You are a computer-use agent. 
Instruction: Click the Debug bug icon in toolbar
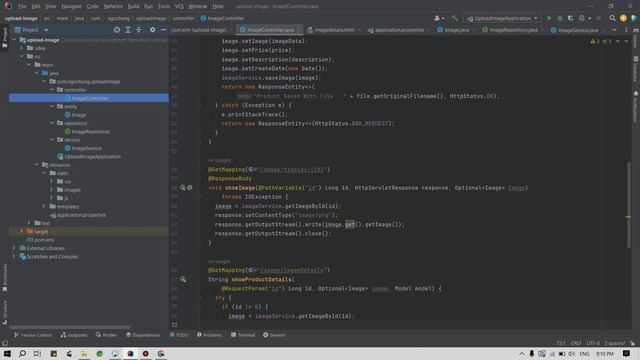click(560, 18)
